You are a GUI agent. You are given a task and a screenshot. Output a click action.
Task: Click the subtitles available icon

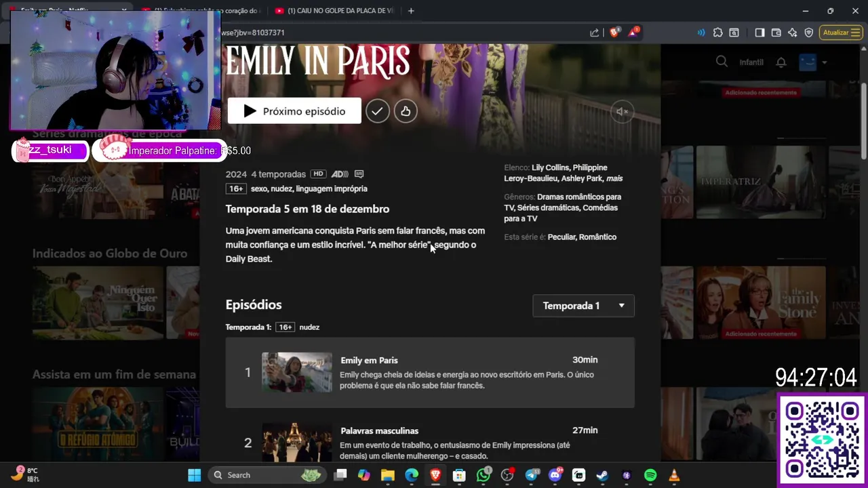tap(359, 174)
